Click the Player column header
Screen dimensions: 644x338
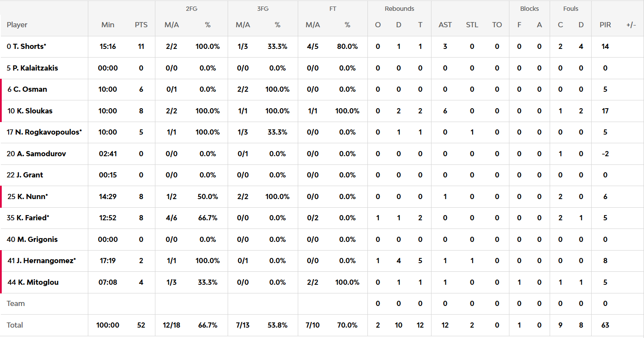(17, 25)
